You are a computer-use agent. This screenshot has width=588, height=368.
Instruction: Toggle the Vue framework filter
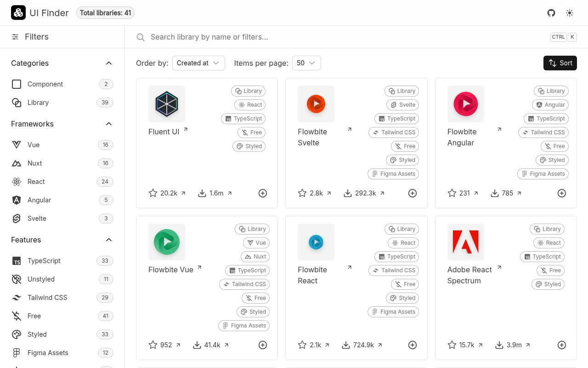click(x=62, y=145)
